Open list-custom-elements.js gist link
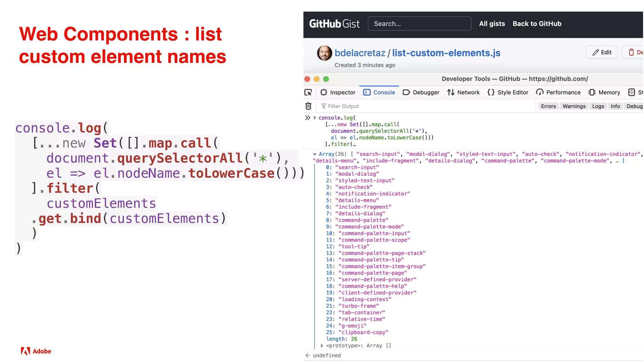Image resolution: width=644 pixels, height=362 pixels. click(446, 53)
